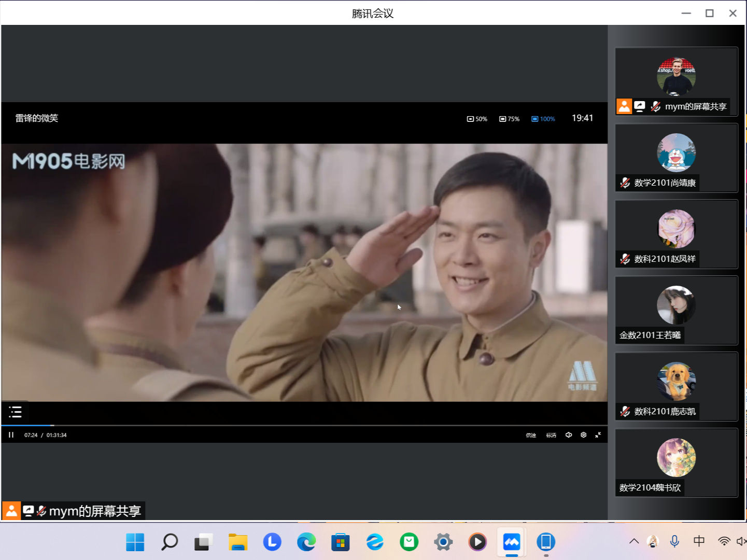Select mym's screen share participant tile

point(676,81)
